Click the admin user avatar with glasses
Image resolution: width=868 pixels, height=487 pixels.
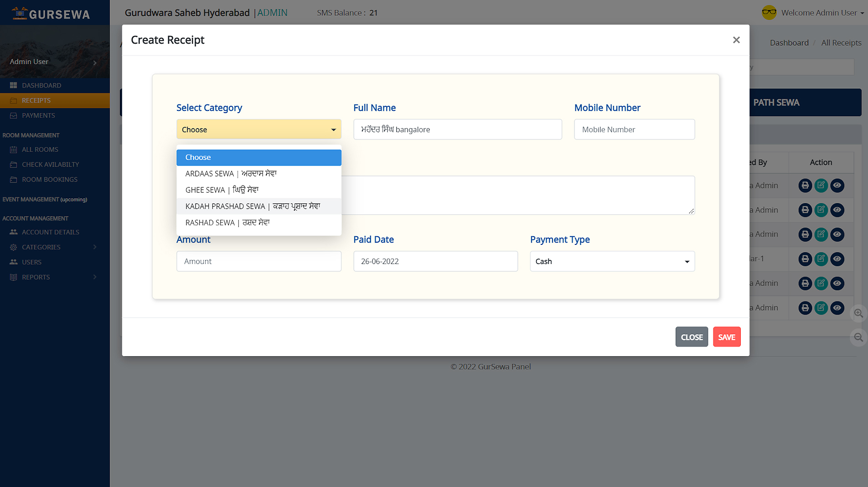pos(769,13)
